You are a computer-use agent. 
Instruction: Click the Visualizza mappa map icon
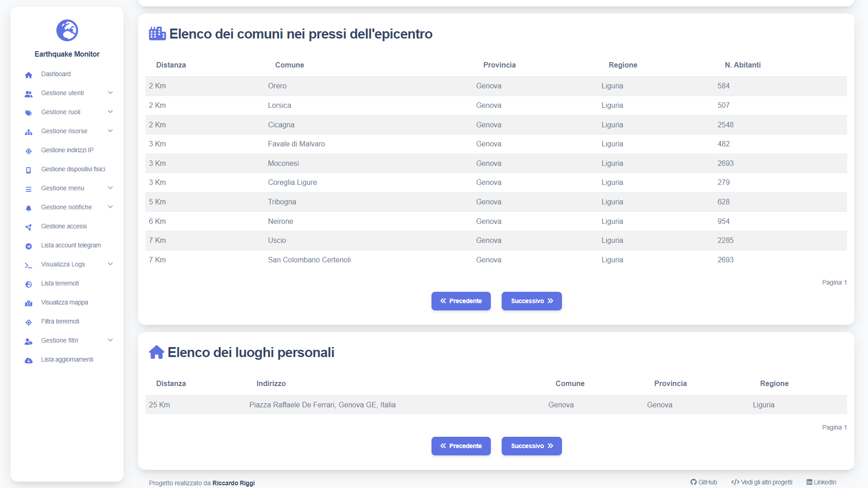pyautogui.click(x=29, y=303)
